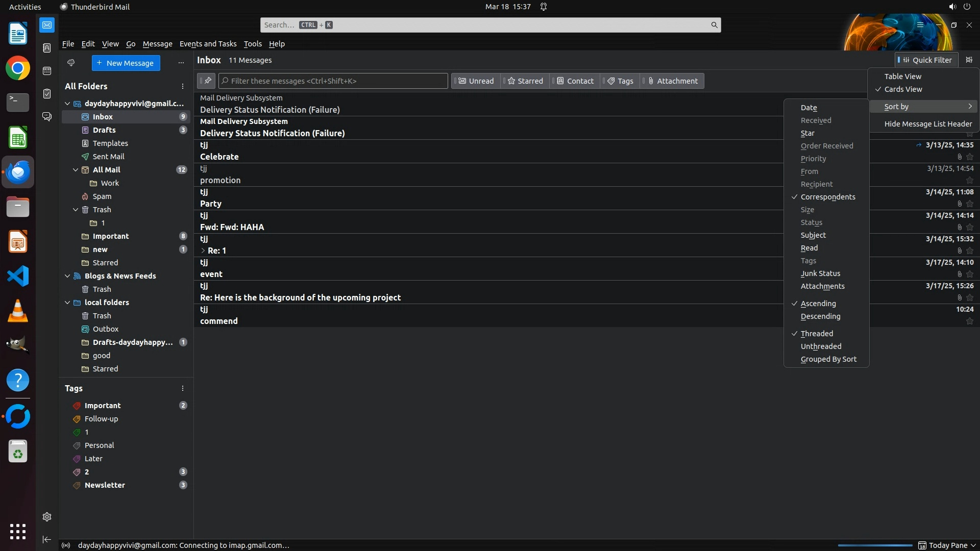Collapse the All Mail folder

76,170
